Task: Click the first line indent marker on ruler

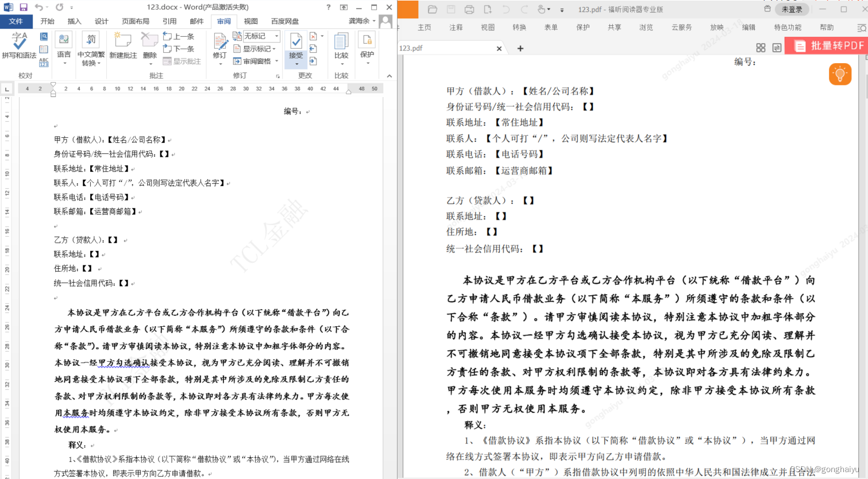Action: pyautogui.click(x=53, y=85)
